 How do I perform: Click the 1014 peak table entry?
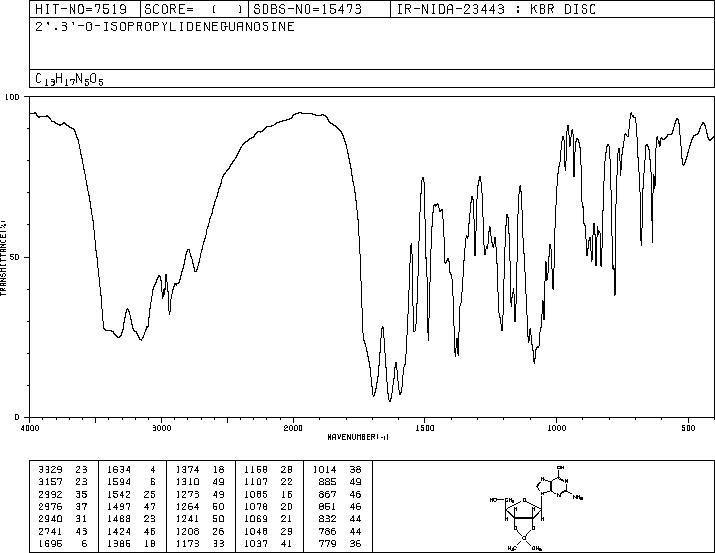325,469
